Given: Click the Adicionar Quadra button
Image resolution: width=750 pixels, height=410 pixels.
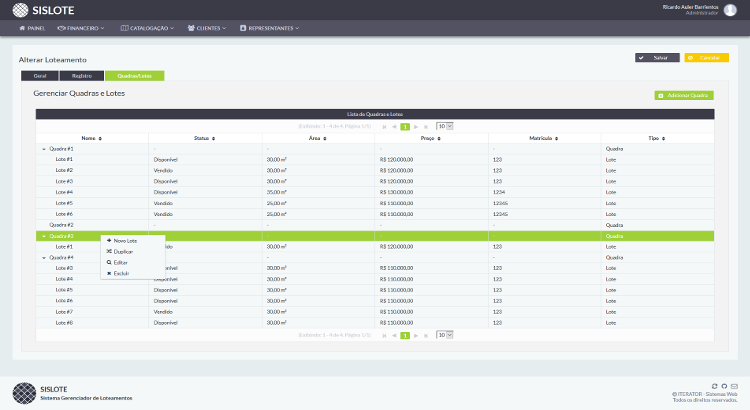Looking at the screenshot, I should [684, 96].
